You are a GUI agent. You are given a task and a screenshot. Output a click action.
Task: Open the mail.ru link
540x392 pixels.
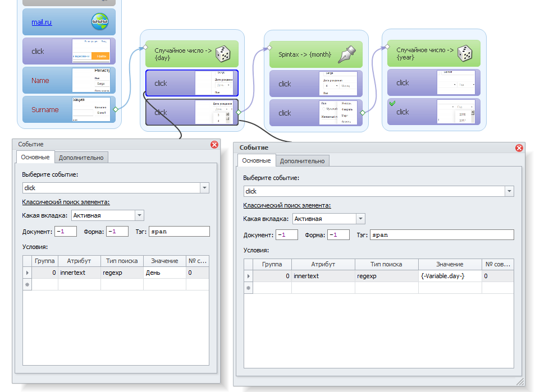coord(42,22)
